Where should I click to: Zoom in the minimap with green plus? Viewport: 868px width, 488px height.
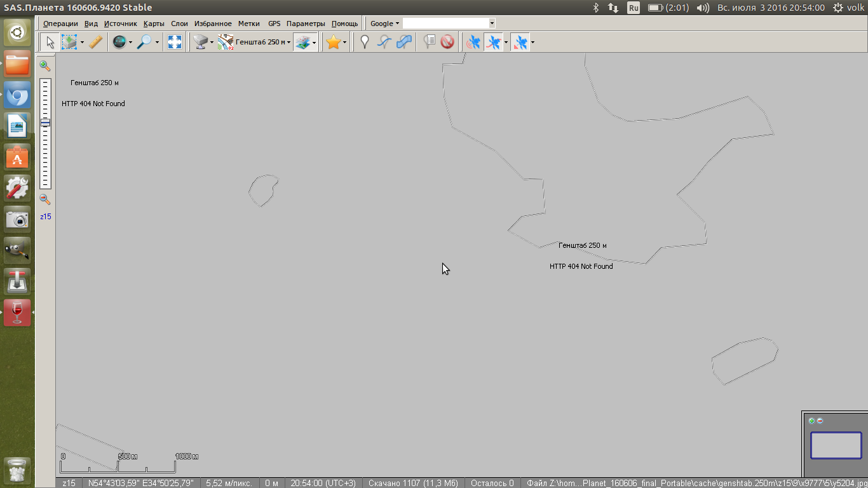pos(811,421)
